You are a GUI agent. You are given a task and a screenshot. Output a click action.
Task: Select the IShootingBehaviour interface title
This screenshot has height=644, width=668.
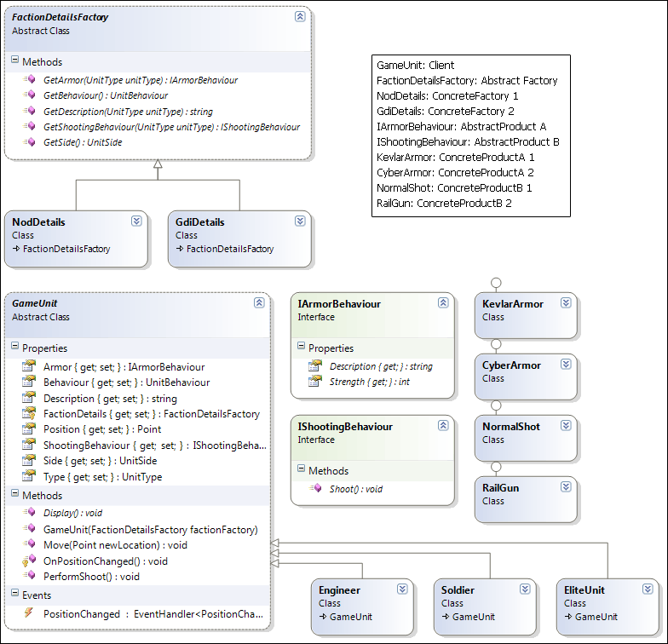point(345,426)
